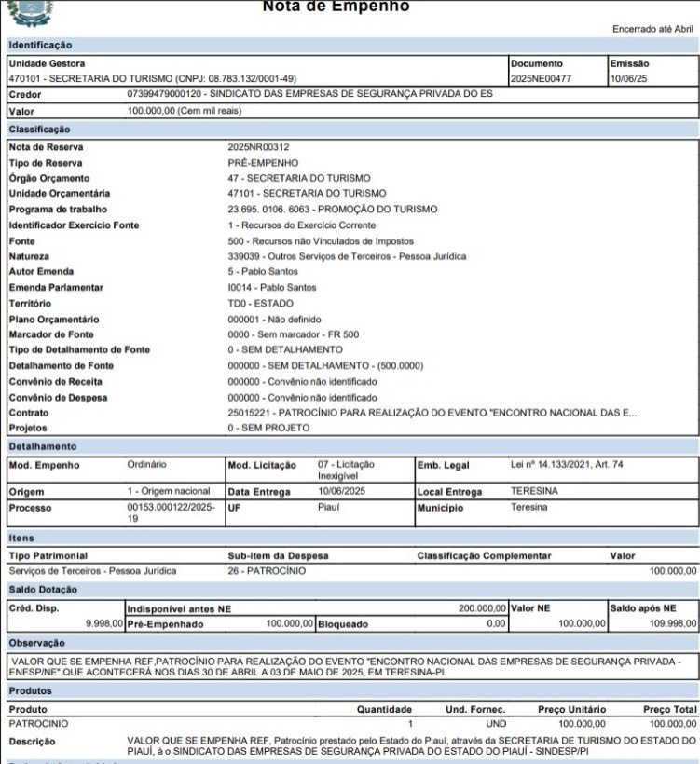Select Processo number 00153.000122/2025-19
700x764 pixels.
pyautogui.click(x=172, y=512)
